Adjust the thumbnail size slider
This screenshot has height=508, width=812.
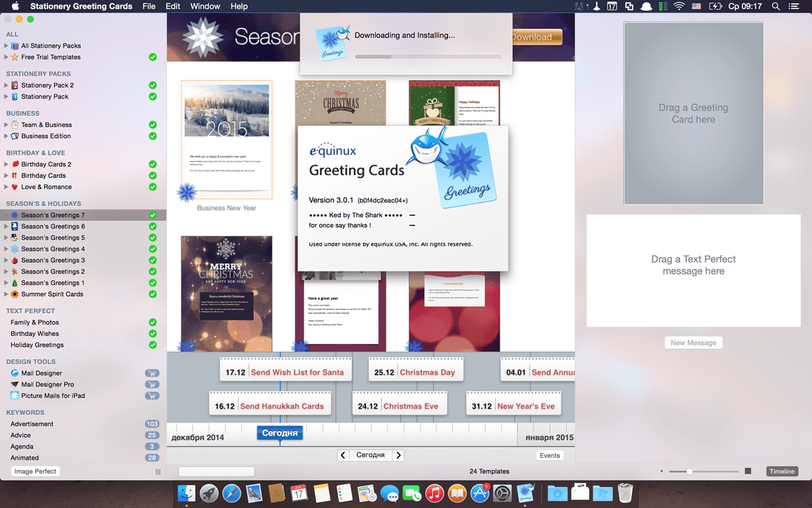(704, 471)
